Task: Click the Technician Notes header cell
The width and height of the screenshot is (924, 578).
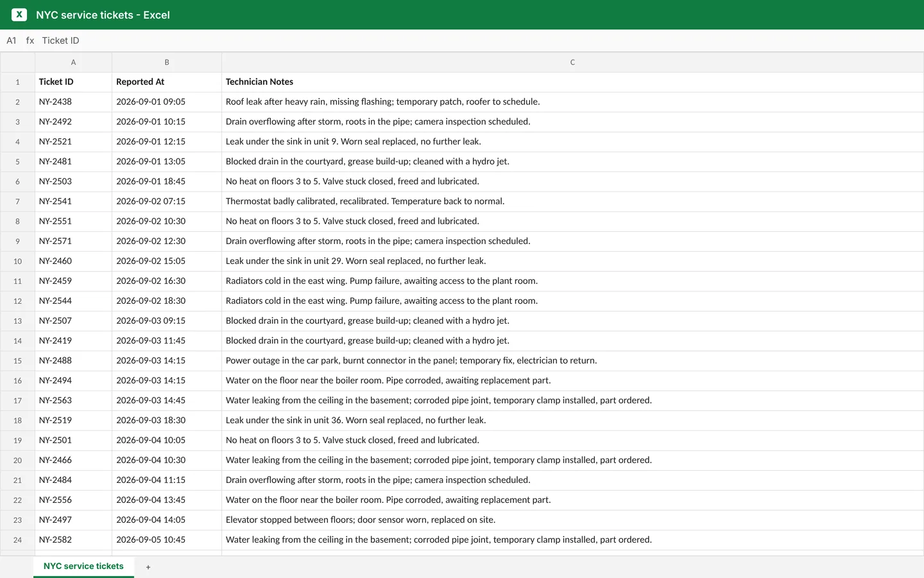Action: (x=572, y=82)
